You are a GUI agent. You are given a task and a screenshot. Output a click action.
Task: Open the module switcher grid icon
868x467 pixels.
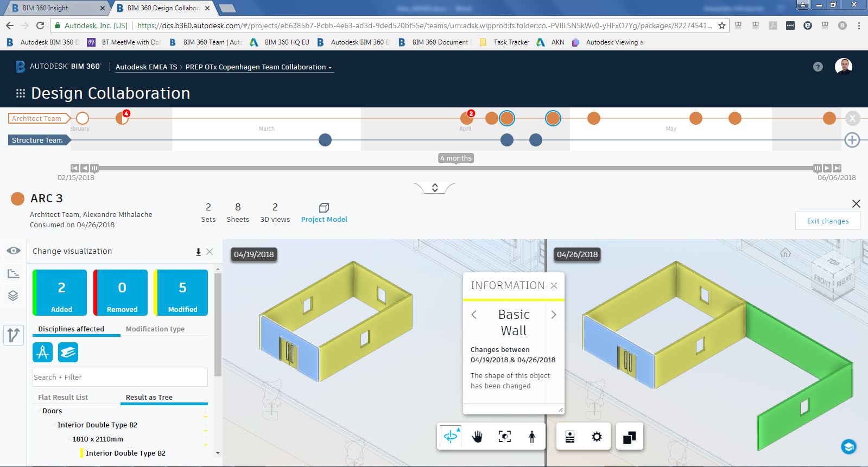(21, 93)
